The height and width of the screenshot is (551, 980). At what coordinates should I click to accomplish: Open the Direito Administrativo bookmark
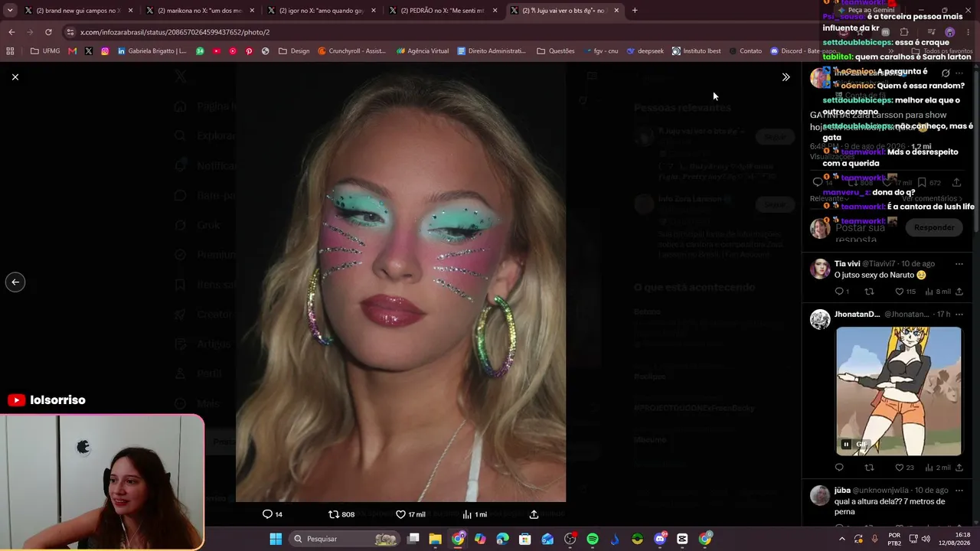click(492, 51)
